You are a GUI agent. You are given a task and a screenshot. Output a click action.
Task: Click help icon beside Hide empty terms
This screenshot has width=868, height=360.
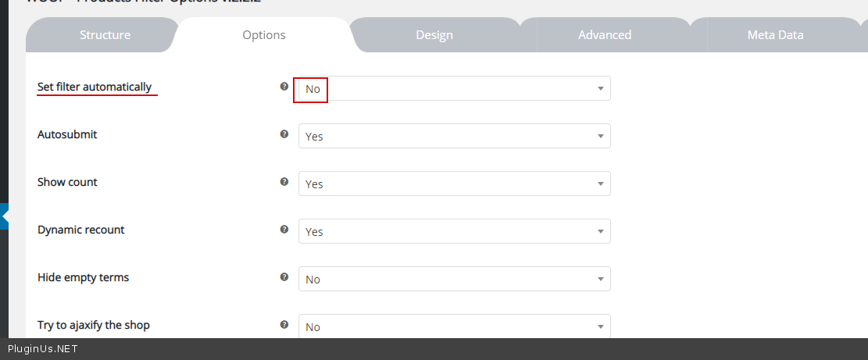[x=284, y=277]
